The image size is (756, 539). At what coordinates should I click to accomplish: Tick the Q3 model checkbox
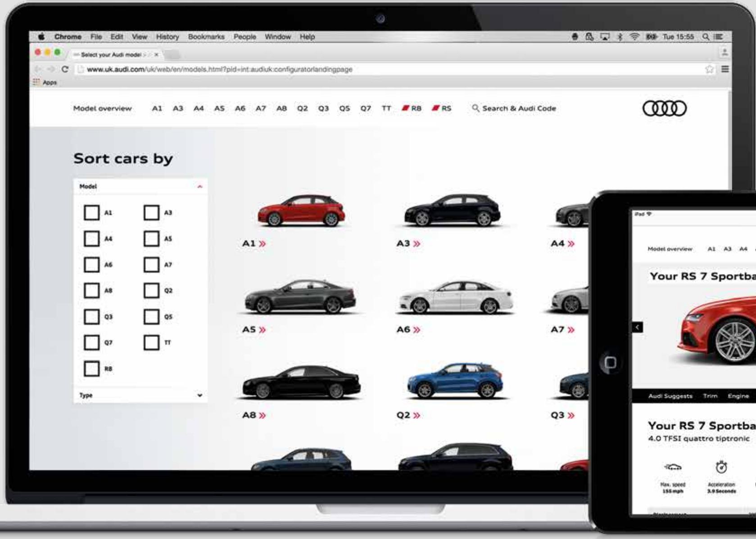(x=91, y=317)
